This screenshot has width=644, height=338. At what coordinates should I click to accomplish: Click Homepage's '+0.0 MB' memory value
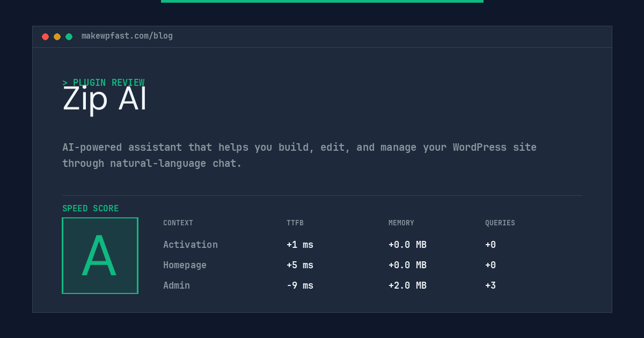pyautogui.click(x=408, y=265)
